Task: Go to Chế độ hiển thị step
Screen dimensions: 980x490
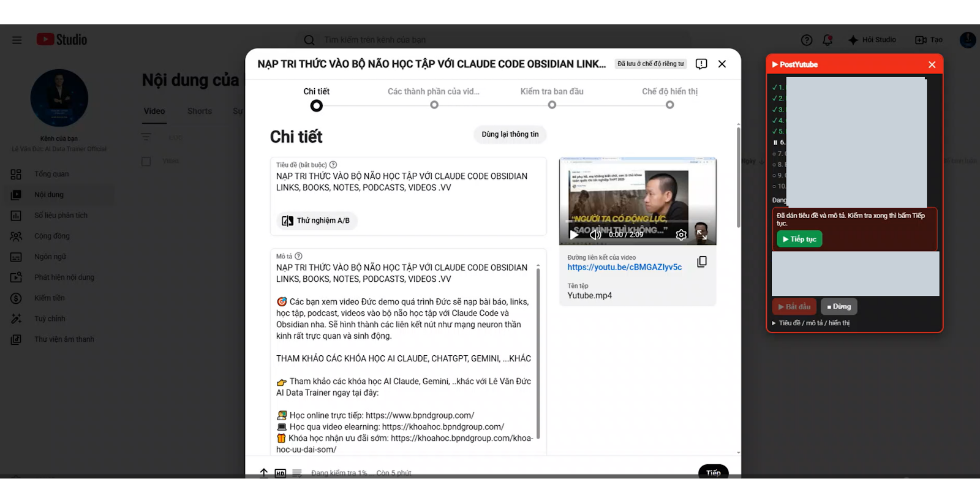Action: click(x=669, y=97)
